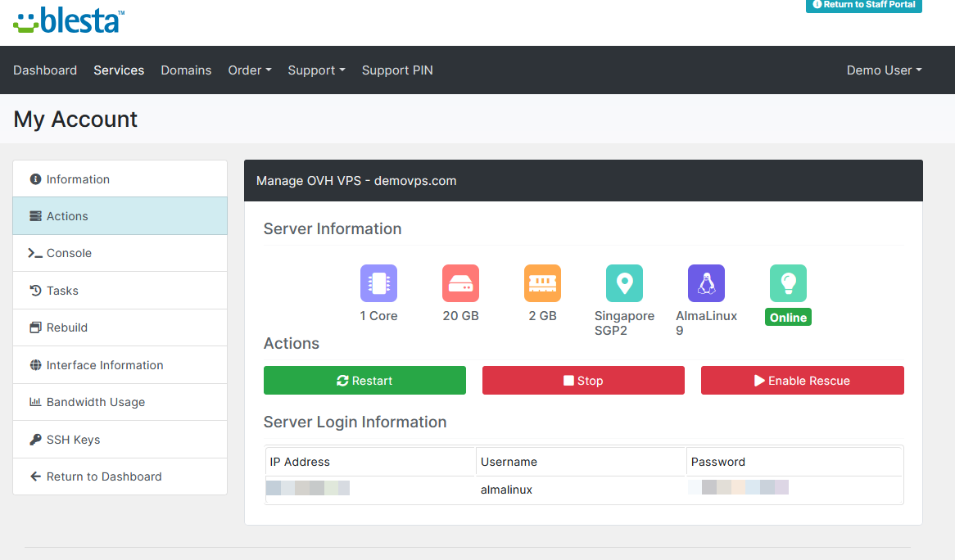Open the Rebuild sidebar tab

tap(120, 327)
